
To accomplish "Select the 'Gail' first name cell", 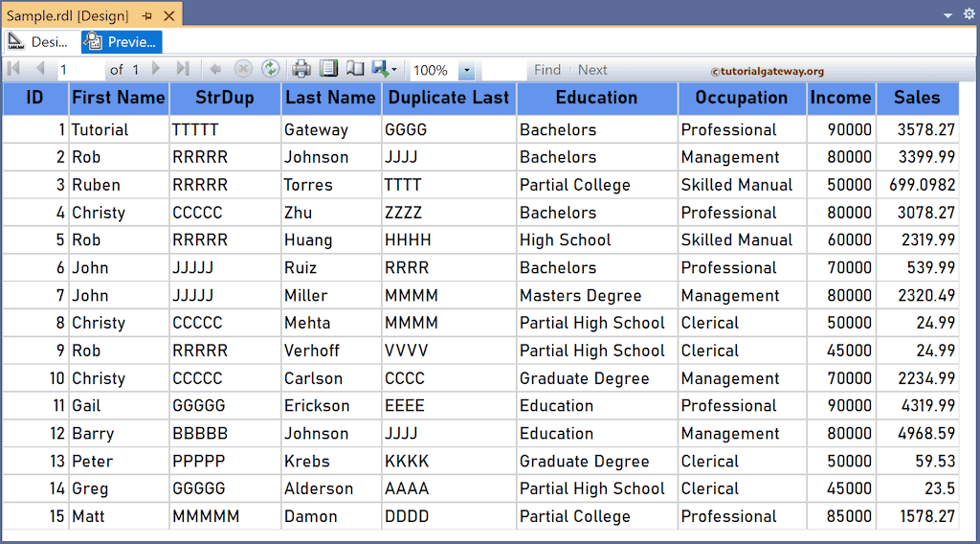I will (118, 406).
